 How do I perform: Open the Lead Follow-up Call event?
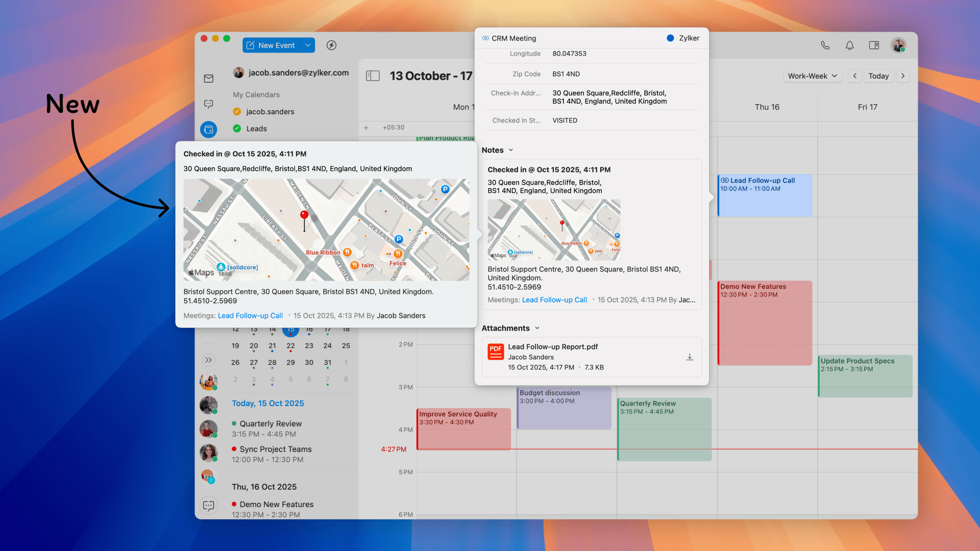765,196
